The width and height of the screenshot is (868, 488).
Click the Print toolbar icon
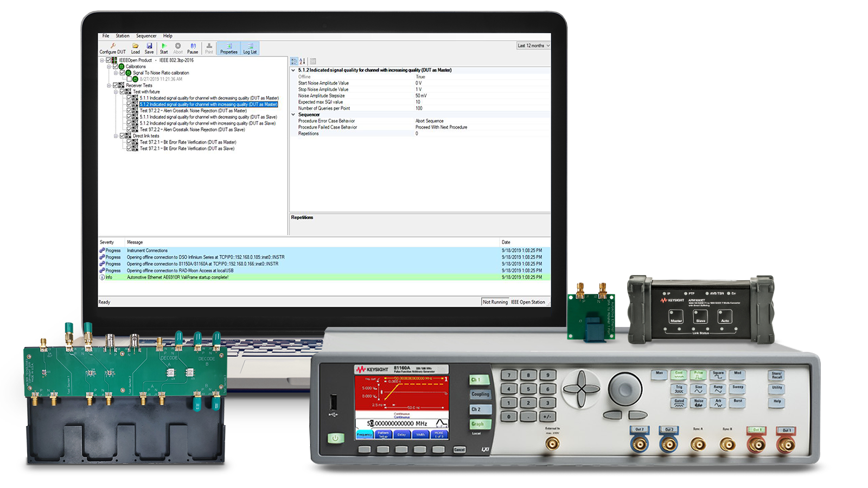coord(209,46)
